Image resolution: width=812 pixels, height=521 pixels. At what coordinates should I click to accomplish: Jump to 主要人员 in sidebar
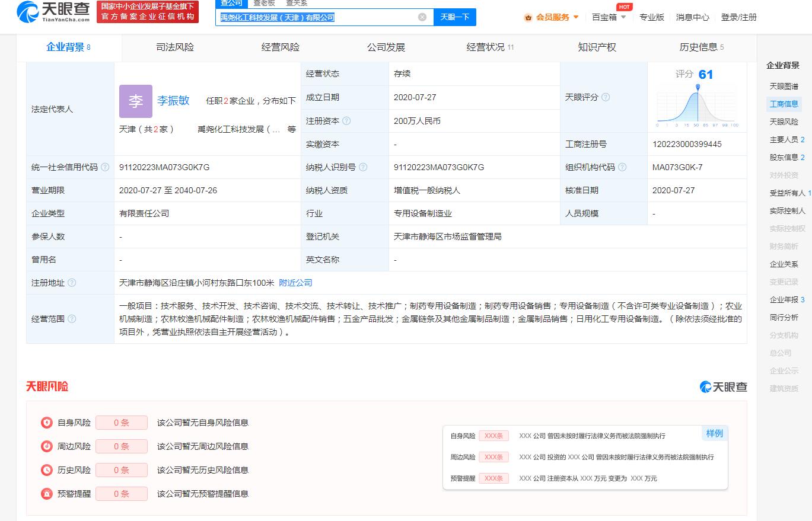(x=786, y=140)
